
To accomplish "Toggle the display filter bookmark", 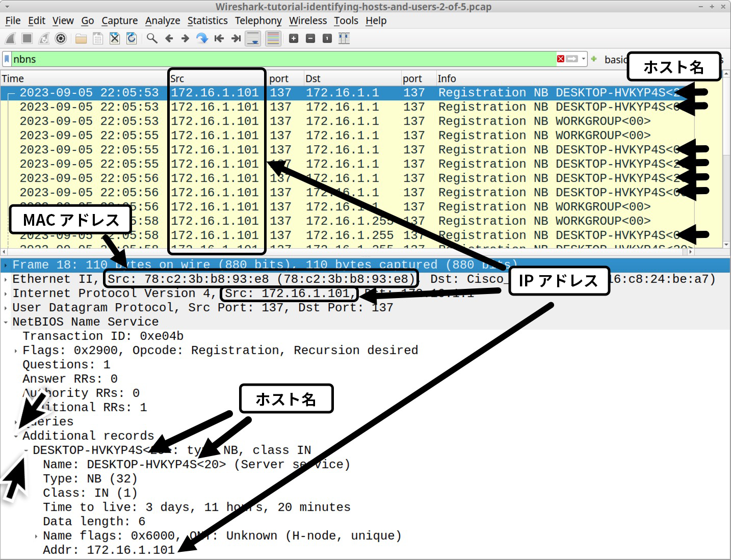I will pyautogui.click(x=6, y=59).
